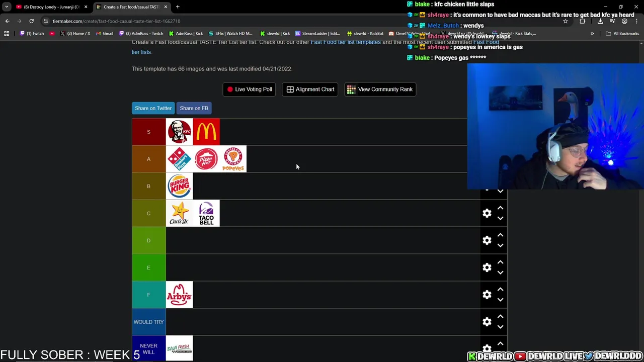Move Would Try row up

tap(500, 316)
